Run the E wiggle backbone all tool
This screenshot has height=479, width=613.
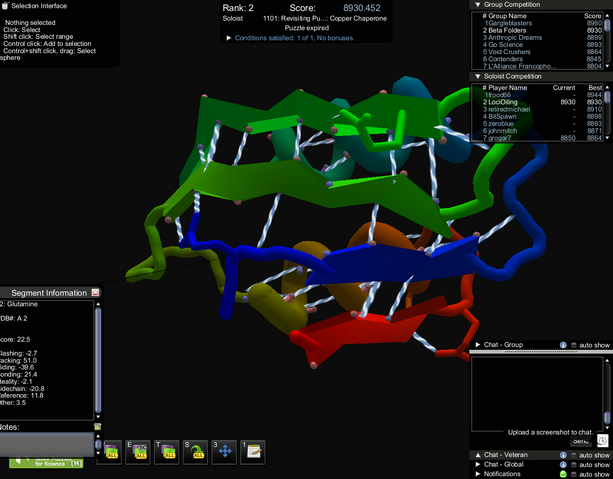click(138, 452)
